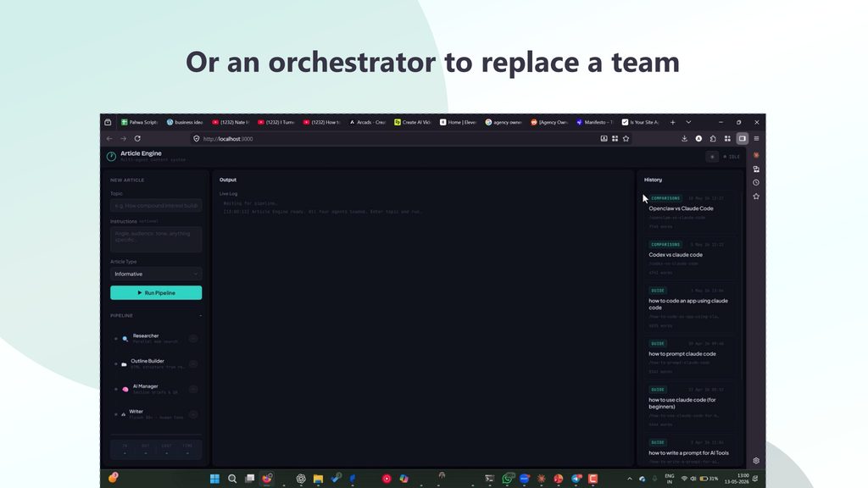Open the Article Type dropdown showing Informative
This screenshot has height=488, width=868.
[156, 274]
